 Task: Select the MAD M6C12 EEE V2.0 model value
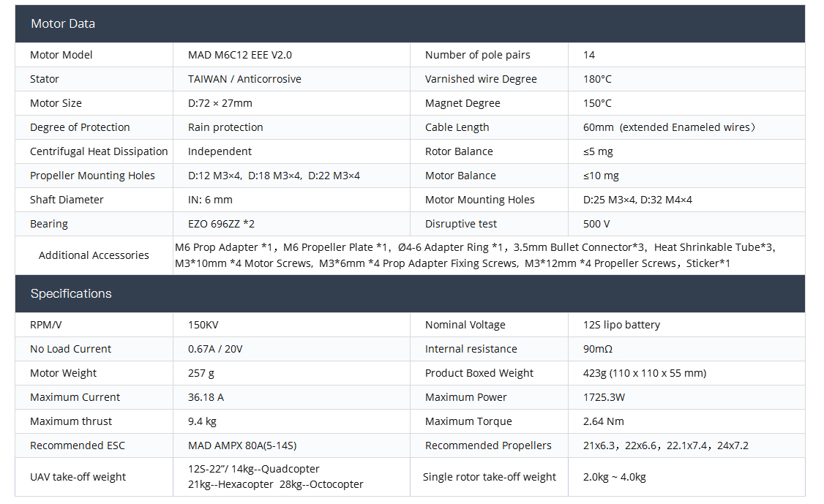point(240,55)
